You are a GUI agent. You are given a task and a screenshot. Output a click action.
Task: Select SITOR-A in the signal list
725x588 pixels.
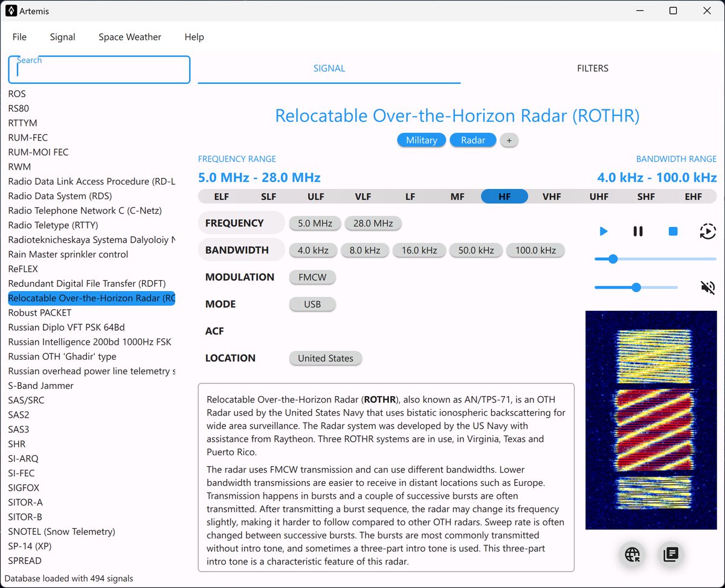(x=92, y=502)
